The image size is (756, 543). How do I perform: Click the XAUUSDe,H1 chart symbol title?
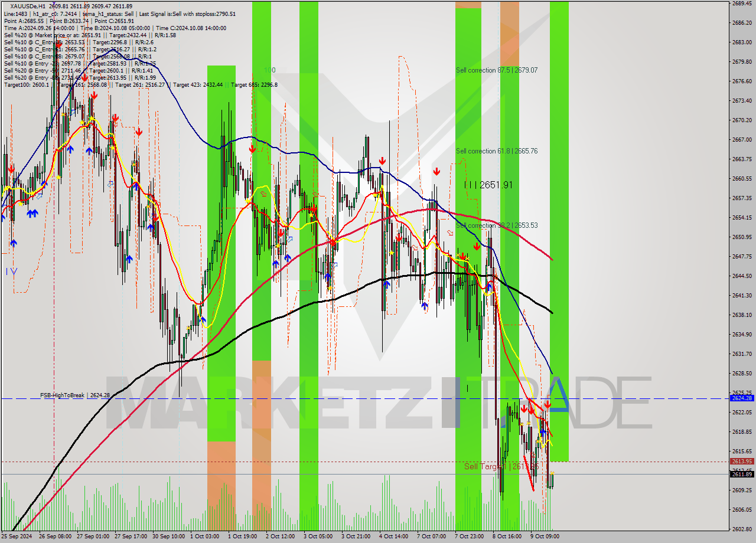tap(27, 6)
